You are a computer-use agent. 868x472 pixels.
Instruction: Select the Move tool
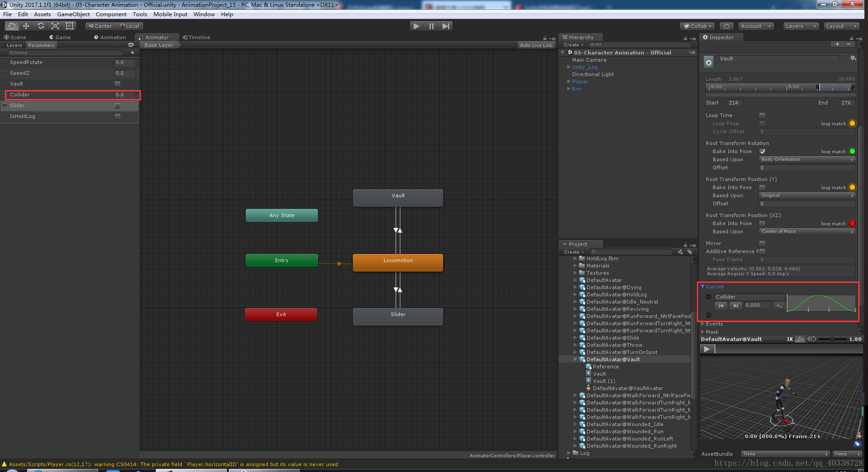(x=26, y=26)
